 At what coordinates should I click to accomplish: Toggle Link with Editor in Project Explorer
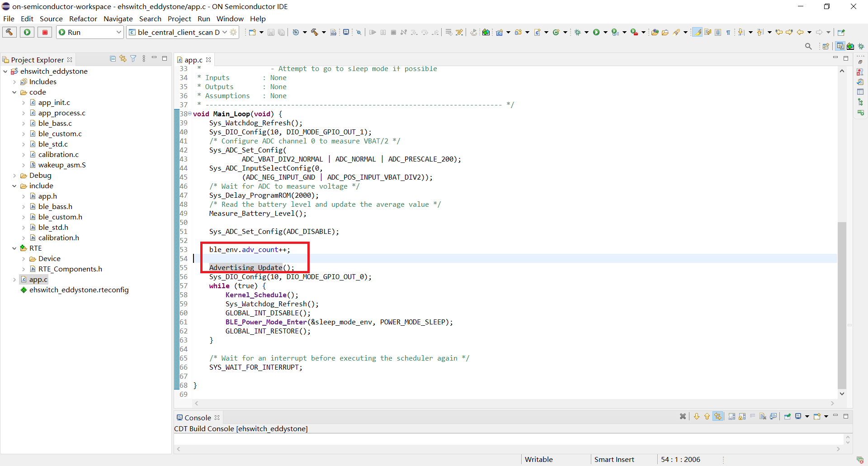click(123, 59)
